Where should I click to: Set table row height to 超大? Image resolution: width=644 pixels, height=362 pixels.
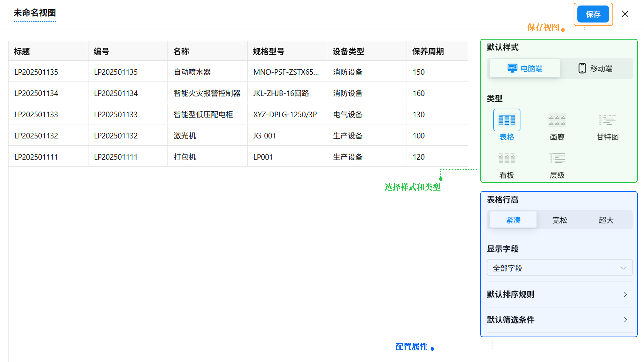[606, 220]
